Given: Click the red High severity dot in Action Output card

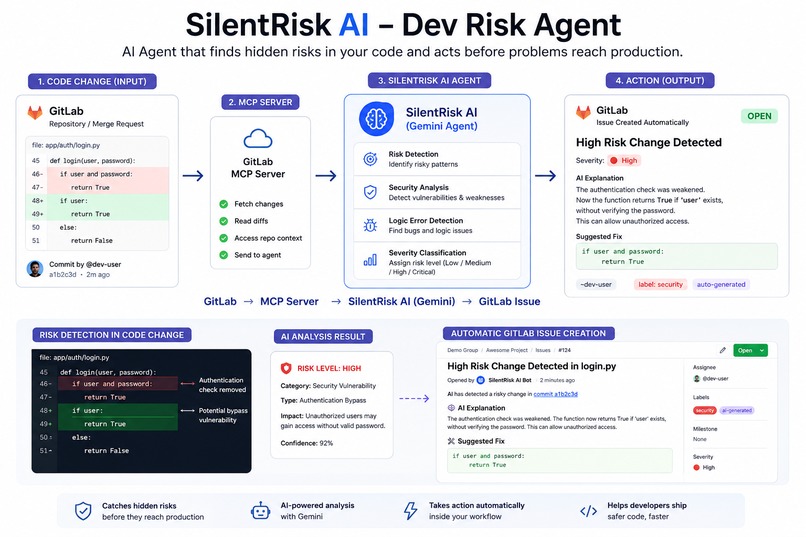Looking at the screenshot, I should coord(613,160).
